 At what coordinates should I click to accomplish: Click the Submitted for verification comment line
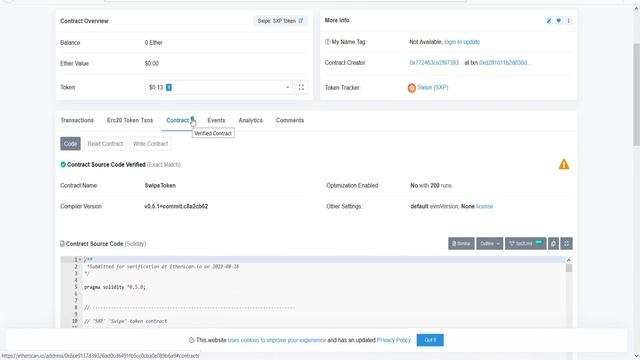tap(163, 267)
